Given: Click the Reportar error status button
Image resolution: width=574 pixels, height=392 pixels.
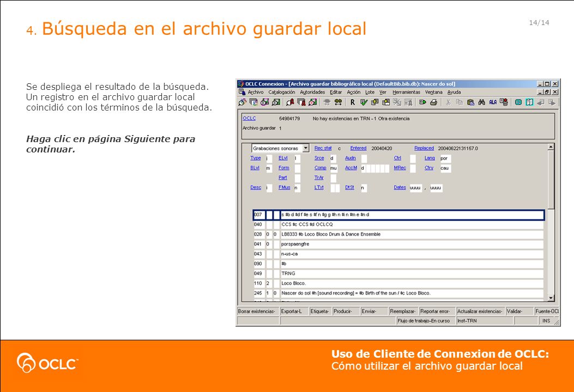Looking at the screenshot, I should pyautogui.click(x=437, y=311).
